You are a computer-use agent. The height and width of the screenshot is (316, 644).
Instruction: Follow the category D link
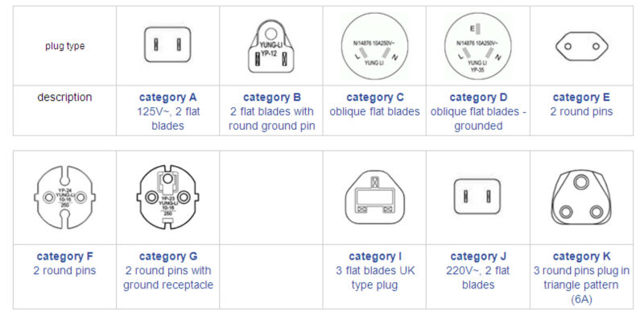(478, 98)
